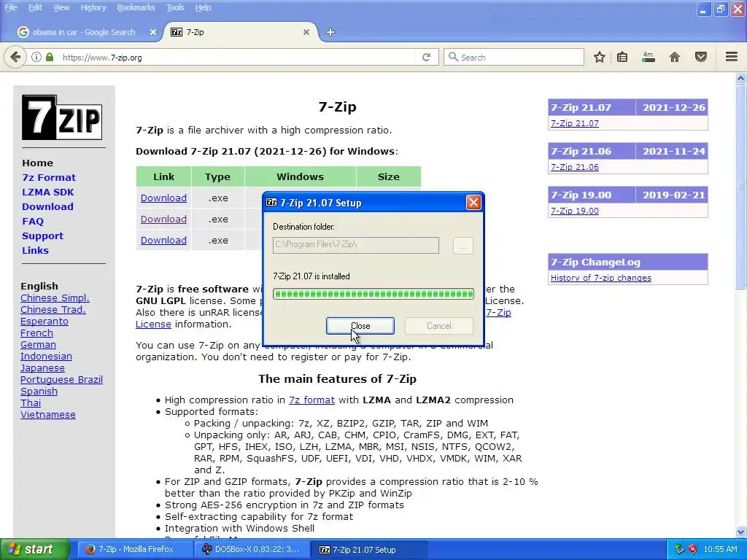Click Close button in Setup dialog

[360, 326]
